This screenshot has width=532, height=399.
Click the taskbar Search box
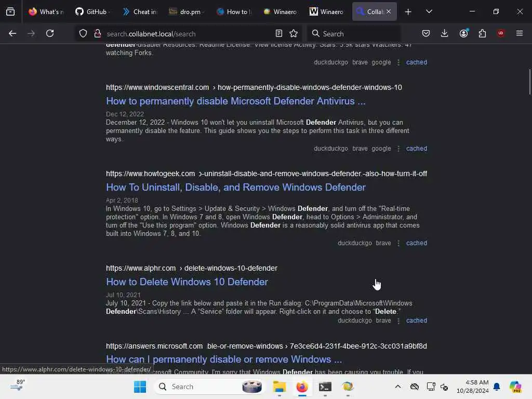tap(209, 387)
